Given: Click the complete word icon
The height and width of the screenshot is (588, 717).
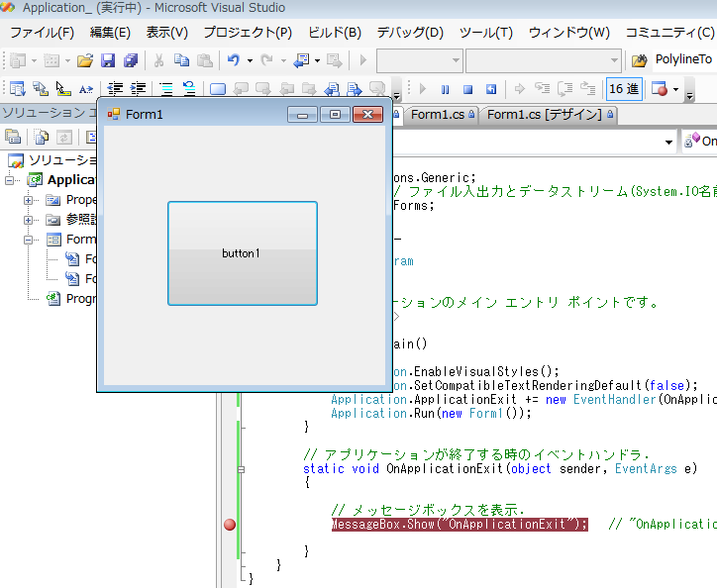Looking at the screenshot, I should coord(85,89).
